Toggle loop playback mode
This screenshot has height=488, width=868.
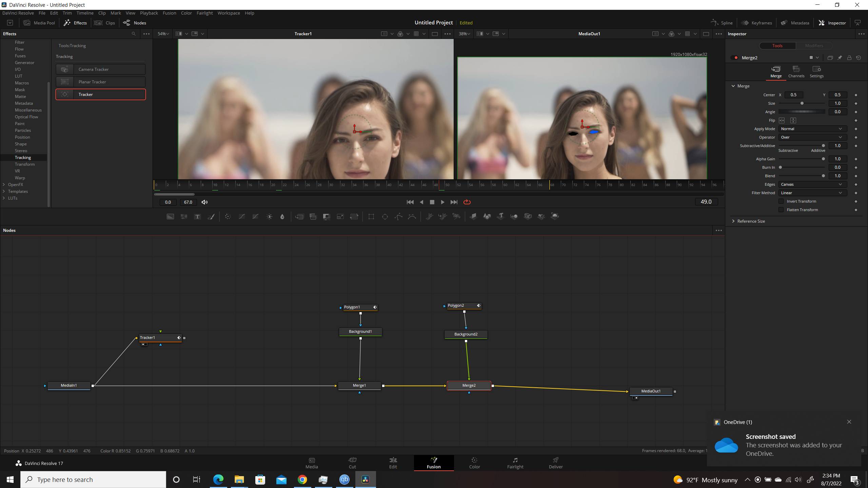pos(467,202)
